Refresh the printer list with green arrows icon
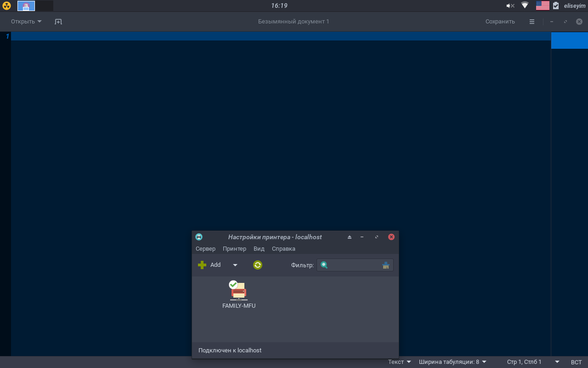 coord(258,265)
